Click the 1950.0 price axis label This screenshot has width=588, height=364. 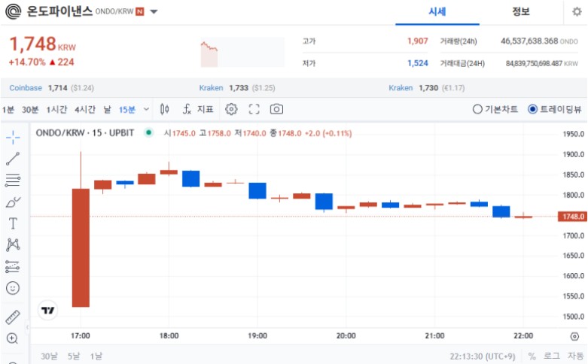(574, 134)
